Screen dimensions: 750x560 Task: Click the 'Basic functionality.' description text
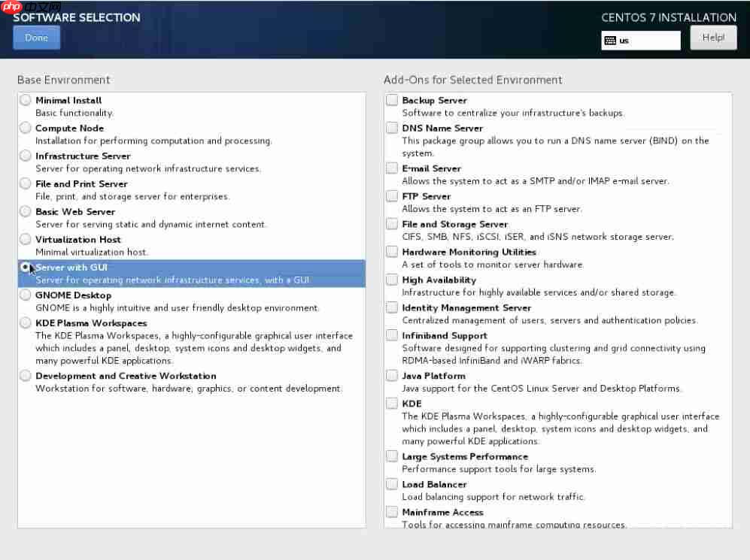coord(74,113)
